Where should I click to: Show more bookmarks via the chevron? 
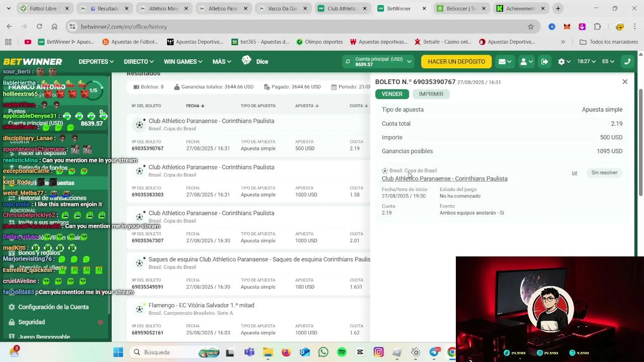point(563,42)
